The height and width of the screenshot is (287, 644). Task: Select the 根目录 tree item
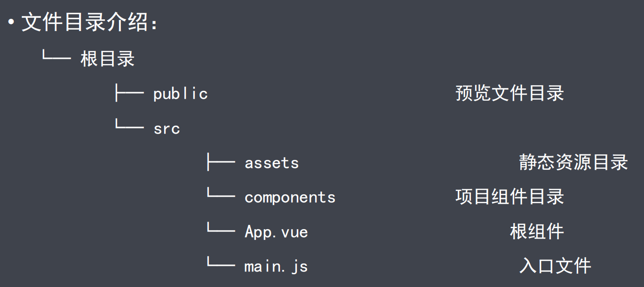(x=108, y=59)
